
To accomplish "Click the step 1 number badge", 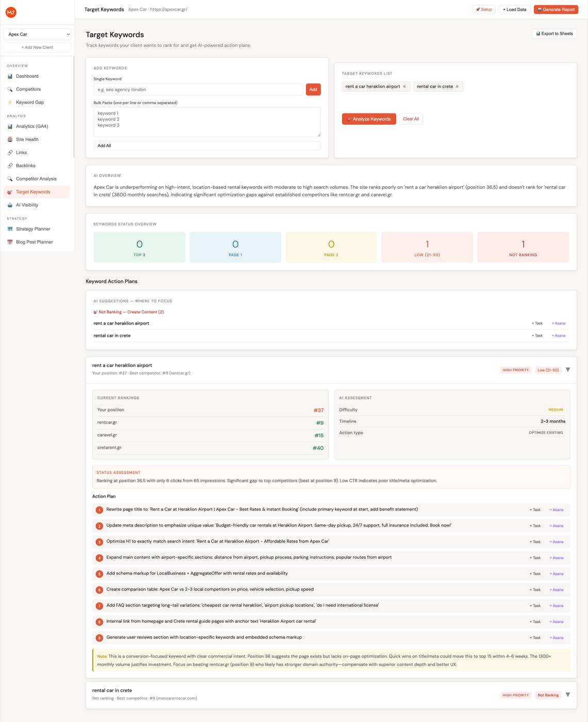I will pyautogui.click(x=99, y=510).
